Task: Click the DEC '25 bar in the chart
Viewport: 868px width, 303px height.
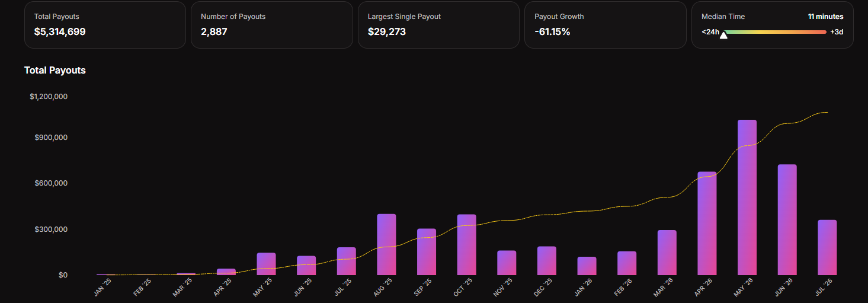Action: point(547,261)
